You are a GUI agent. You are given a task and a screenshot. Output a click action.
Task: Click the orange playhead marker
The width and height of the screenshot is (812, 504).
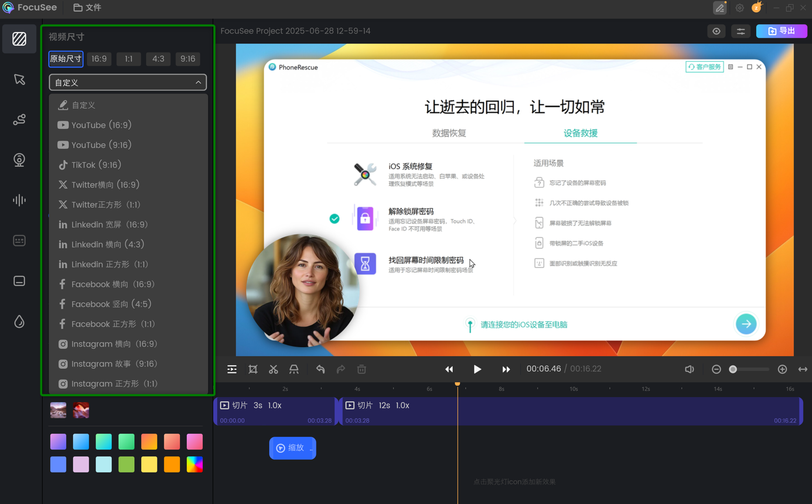[x=458, y=384]
